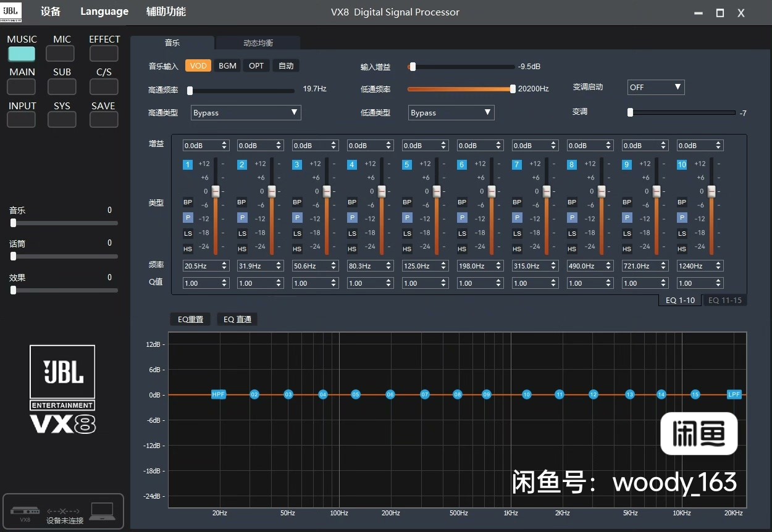Select the MUSIC section button
Image resolution: width=772 pixels, height=532 pixels.
(22, 54)
